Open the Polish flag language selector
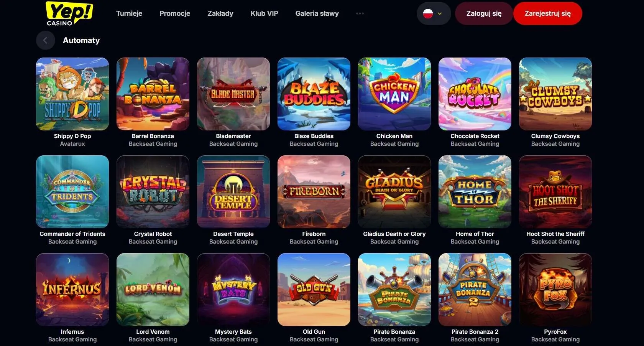 point(434,13)
